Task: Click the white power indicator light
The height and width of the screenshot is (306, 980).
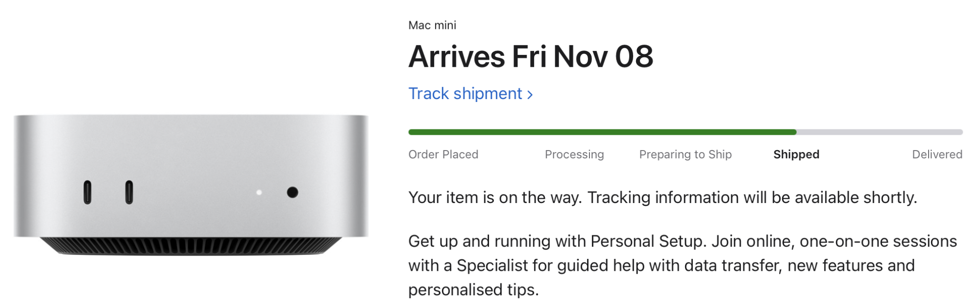Action: [x=259, y=192]
